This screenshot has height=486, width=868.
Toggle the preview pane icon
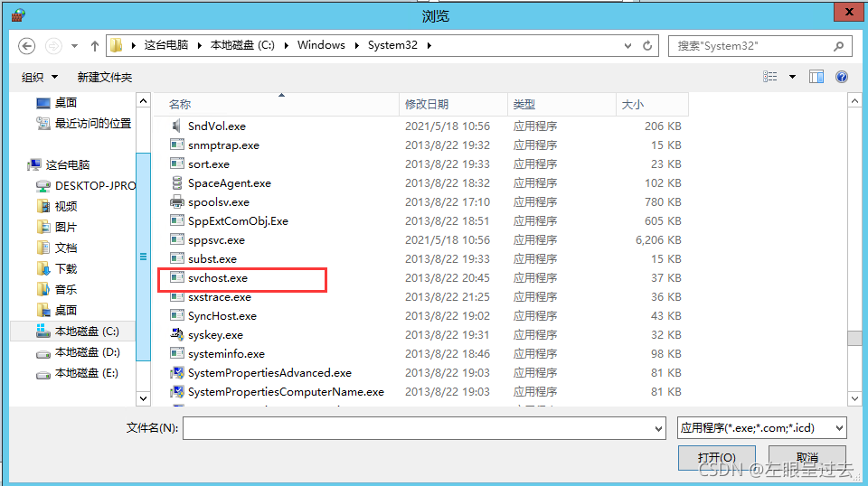(x=816, y=77)
